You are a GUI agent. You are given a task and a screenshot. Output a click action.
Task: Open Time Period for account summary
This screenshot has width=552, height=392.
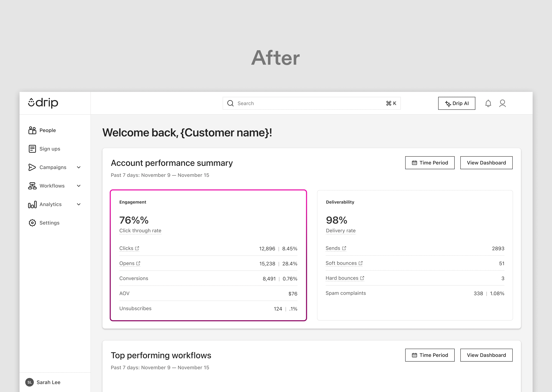(430, 163)
